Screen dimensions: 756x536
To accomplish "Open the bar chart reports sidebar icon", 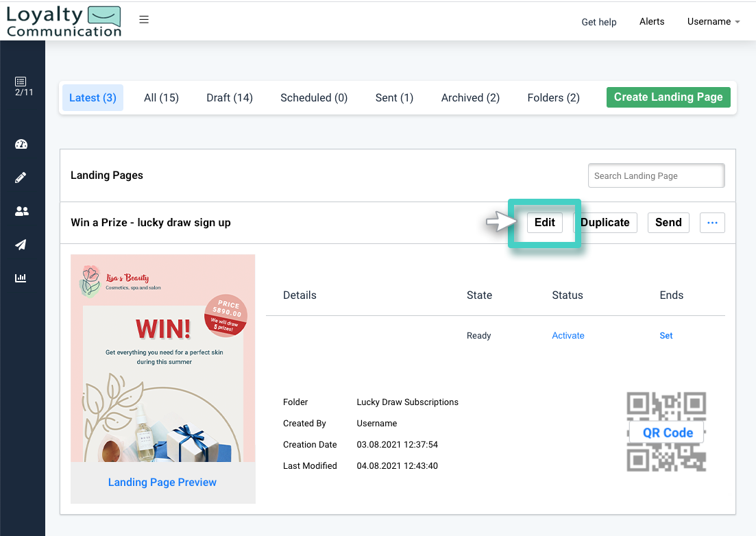I will [x=21, y=278].
